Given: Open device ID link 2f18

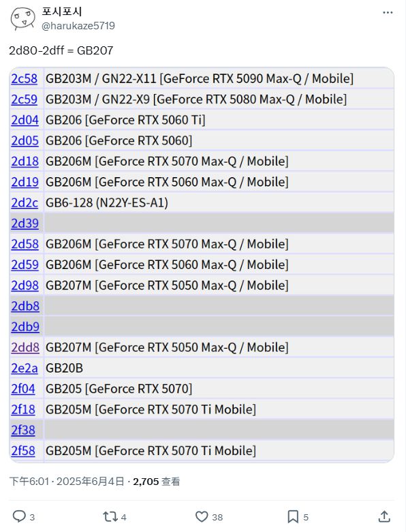Looking at the screenshot, I should (x=23, y=410).
